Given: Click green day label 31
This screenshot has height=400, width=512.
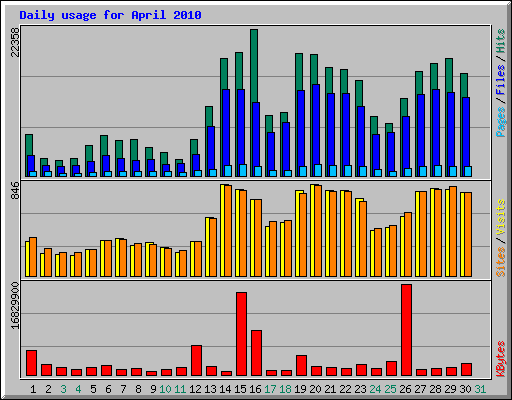Looking at the screenshot, I should click(480, 389).
